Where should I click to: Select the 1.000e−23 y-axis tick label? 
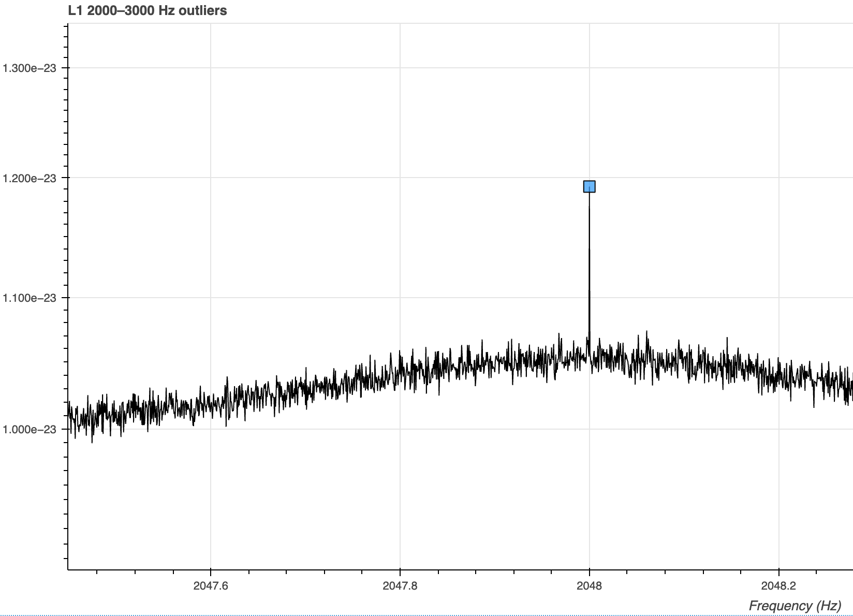point(29,429)
